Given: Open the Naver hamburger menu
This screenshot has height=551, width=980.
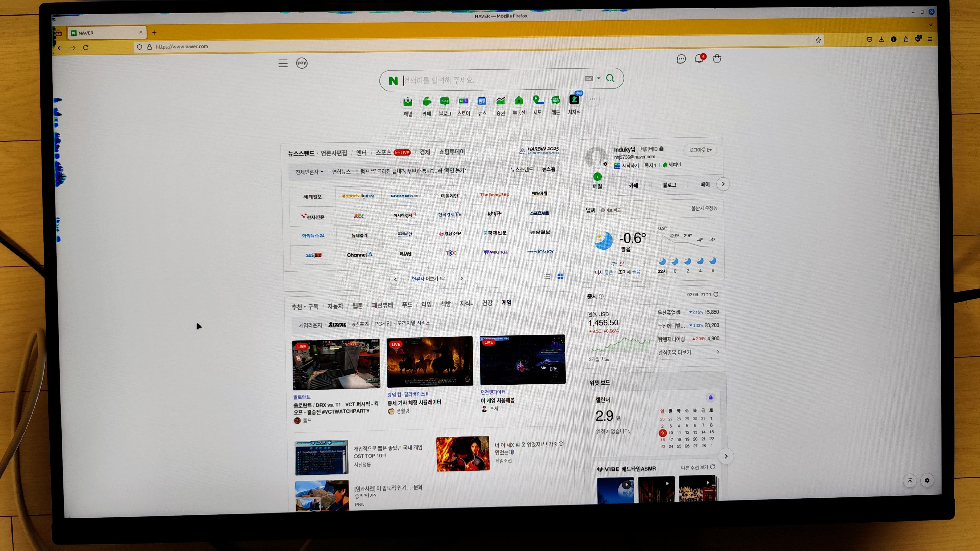Looking at the screenshot, I should click(283, 63).
